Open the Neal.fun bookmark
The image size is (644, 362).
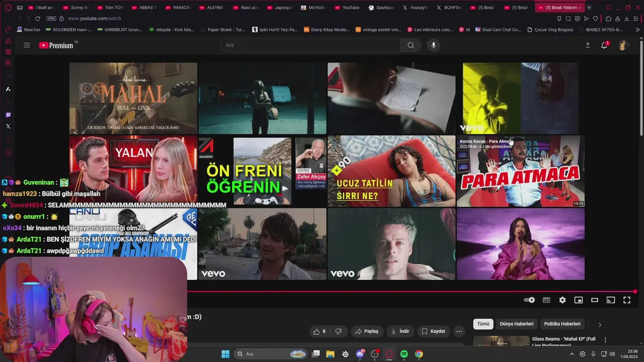tap(28, 30)
